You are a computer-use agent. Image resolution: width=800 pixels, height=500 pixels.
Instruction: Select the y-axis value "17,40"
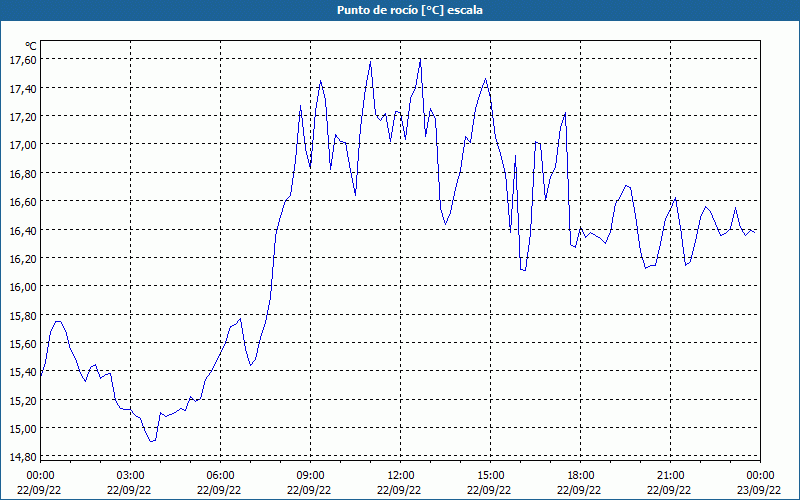tap(23, 88)
